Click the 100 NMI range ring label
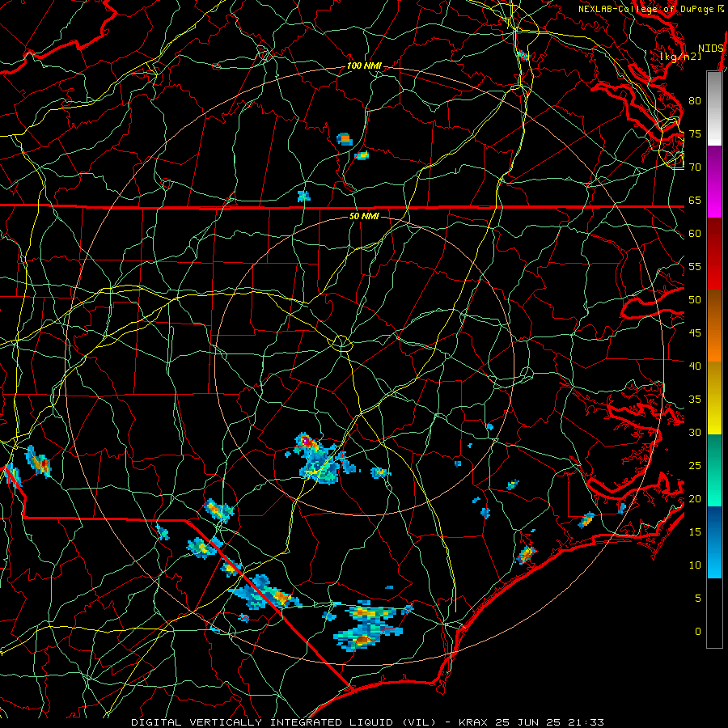Screen dimensions: 728x728 364,66
